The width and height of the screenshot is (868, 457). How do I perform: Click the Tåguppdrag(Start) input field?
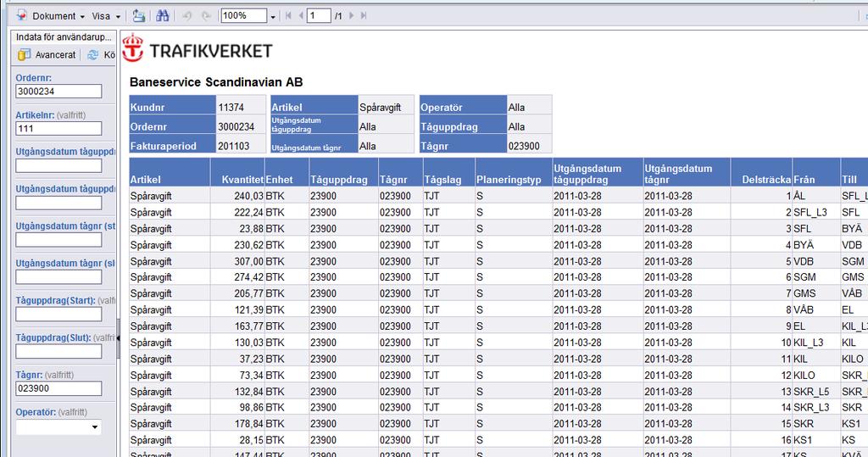pyautogui.click(x=58, y=314)
